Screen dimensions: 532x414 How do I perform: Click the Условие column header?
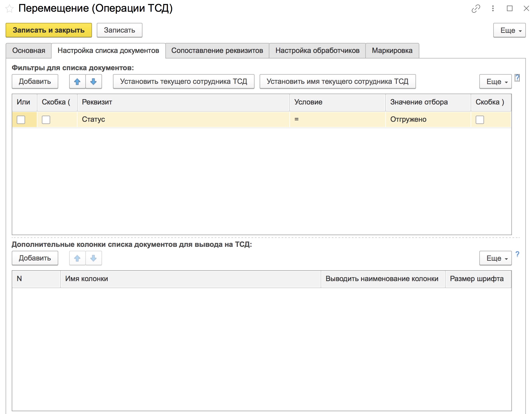pyautogui.click(x=338, y=102)
